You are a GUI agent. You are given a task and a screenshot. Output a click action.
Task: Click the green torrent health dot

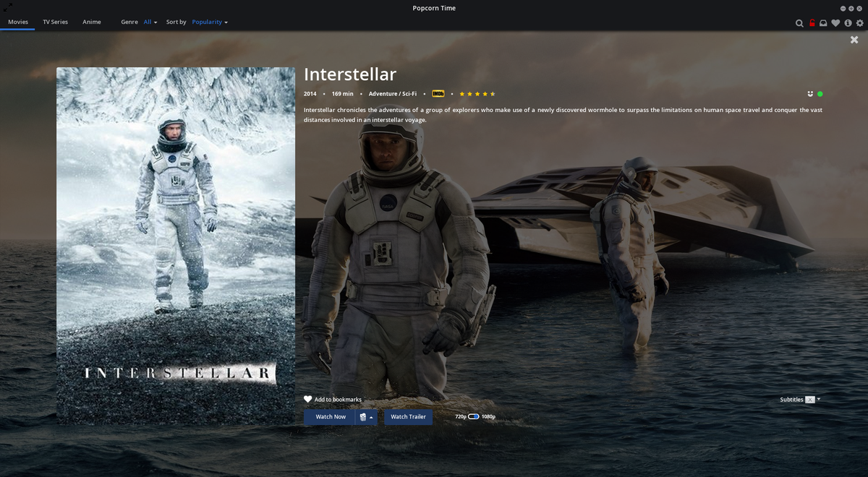[x=820, y=94]
